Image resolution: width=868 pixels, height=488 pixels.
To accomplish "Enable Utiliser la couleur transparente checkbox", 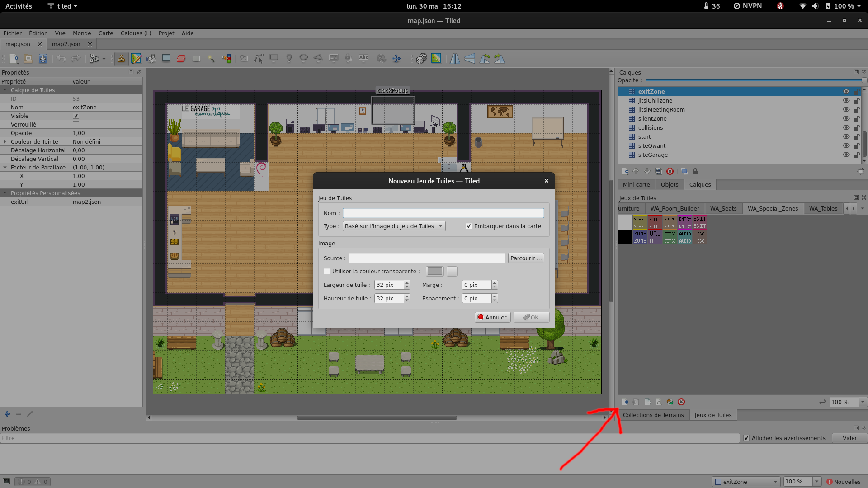I will click(x=327, y=272).
